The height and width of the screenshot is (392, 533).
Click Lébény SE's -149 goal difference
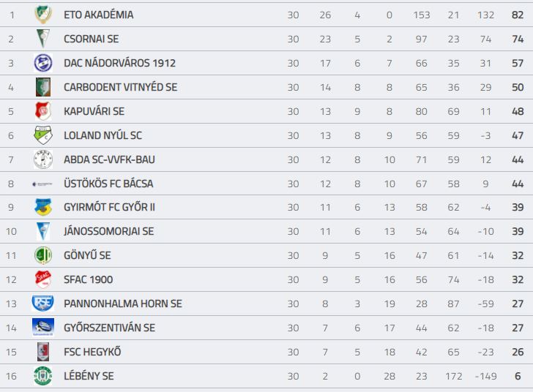[x=485, y=376]
